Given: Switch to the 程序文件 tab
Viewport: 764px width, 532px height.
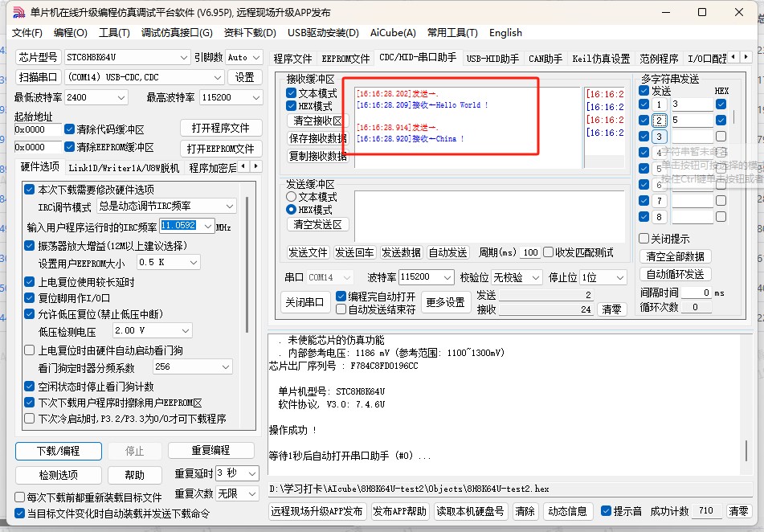Looking at the screenshot, I should [292, 59].
